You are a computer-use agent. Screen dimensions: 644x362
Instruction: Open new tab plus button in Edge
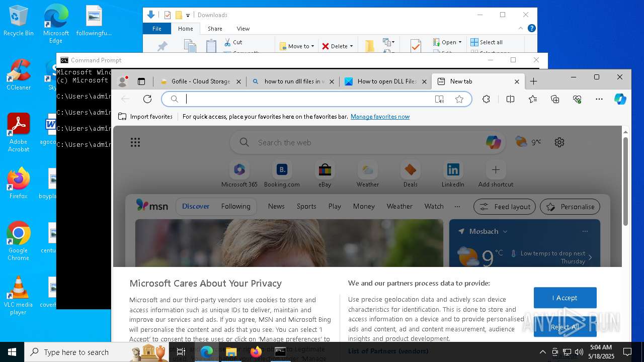(x=533, y=81)
